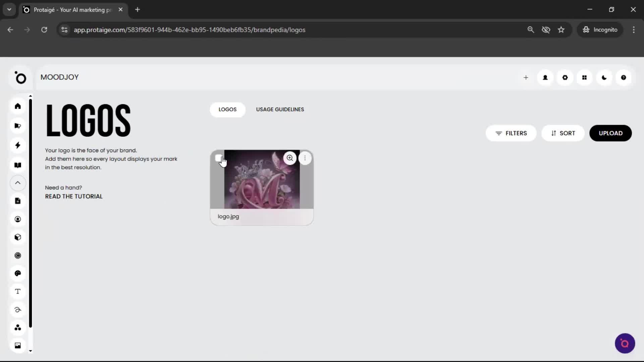Toggle the browser bookmark star
644x362 pixels.
click(x=561, y=29)
